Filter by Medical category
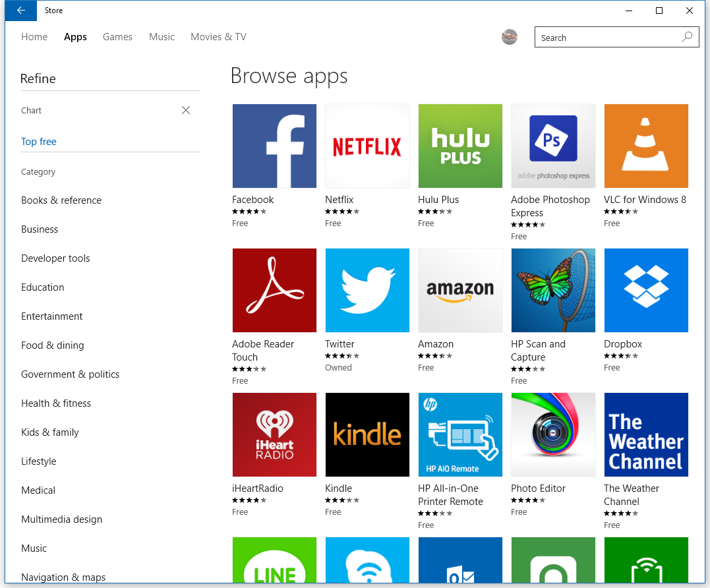Viewport: 710px width, 588px height. click(38, 490)
